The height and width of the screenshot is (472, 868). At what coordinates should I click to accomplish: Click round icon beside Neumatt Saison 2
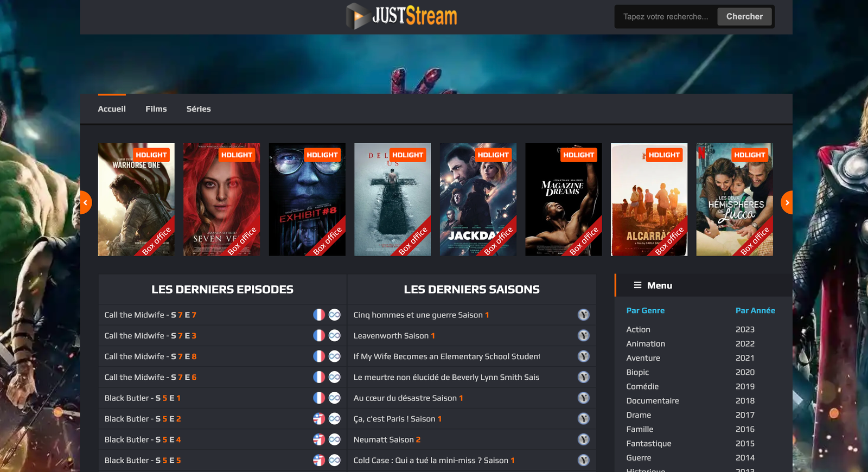[584, 439]
